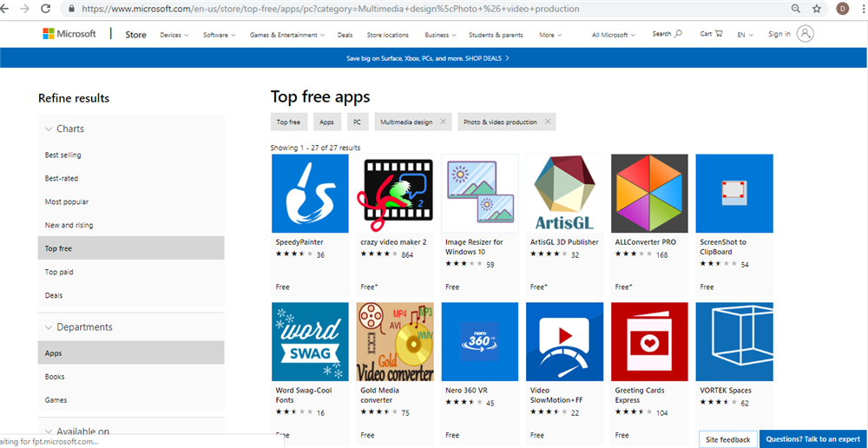Expand the More menu

coord(550,35)
